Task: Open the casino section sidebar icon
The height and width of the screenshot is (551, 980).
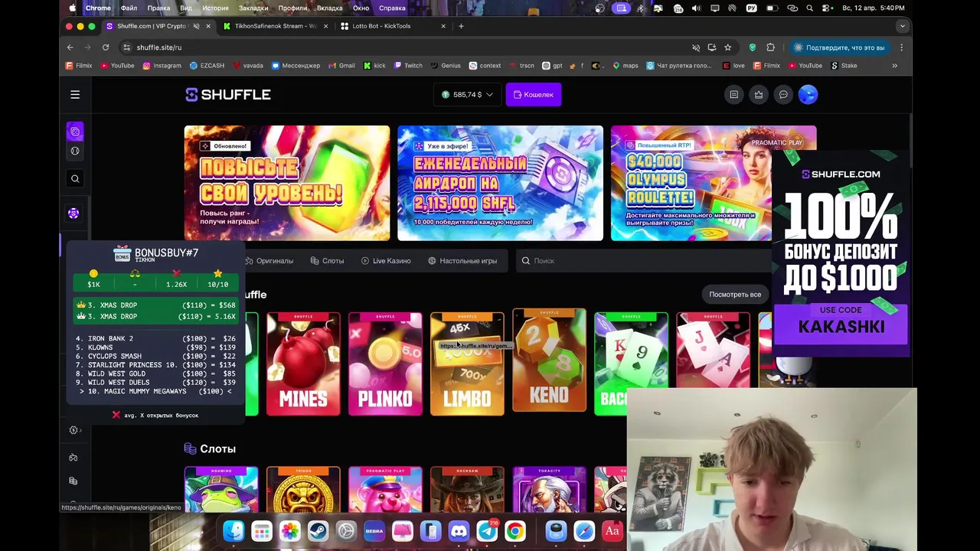Action: coord(75,132)
